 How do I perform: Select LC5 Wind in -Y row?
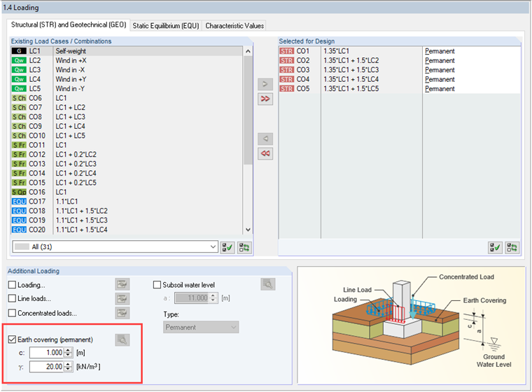tap(127, 89)
